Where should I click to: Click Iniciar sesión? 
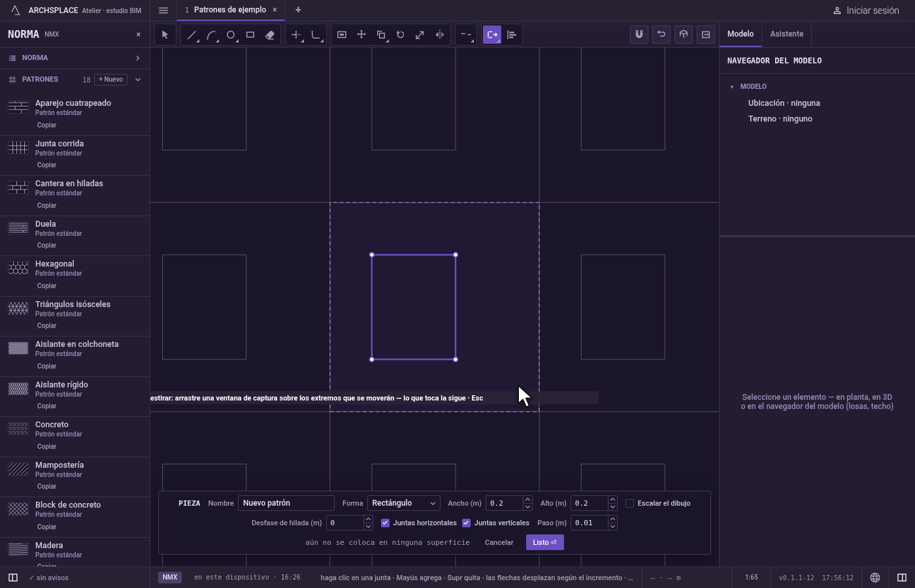866,10
